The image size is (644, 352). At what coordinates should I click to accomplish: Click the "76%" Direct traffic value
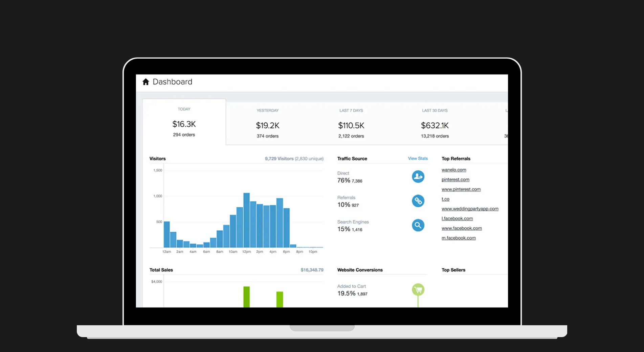click(x=343, y=180)
